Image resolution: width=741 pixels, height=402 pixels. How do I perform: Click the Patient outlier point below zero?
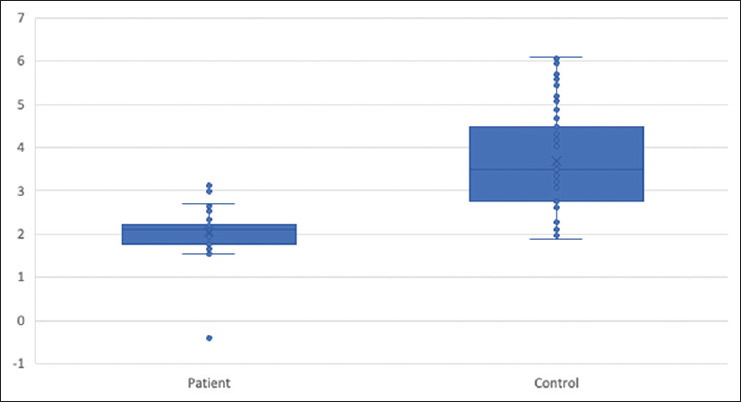[x=209, y=338]
